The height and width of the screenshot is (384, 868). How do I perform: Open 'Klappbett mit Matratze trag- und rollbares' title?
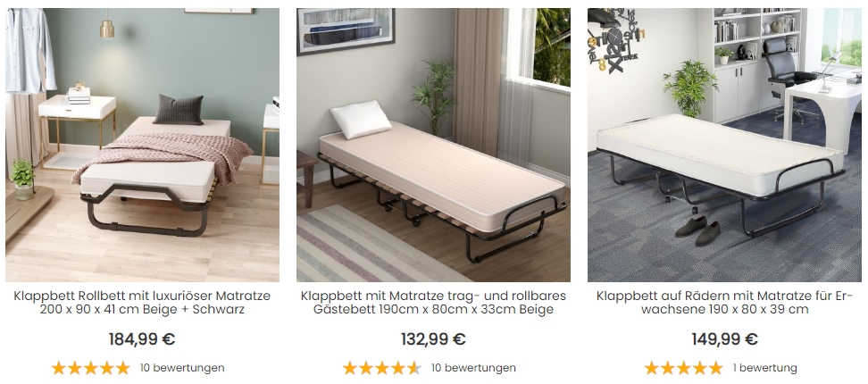(433, 303)
